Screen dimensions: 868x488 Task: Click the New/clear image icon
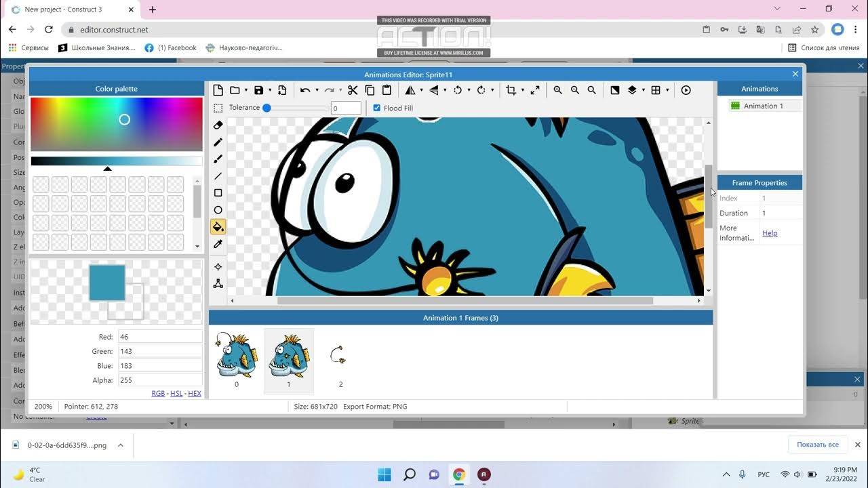click(x=218, y=90)
